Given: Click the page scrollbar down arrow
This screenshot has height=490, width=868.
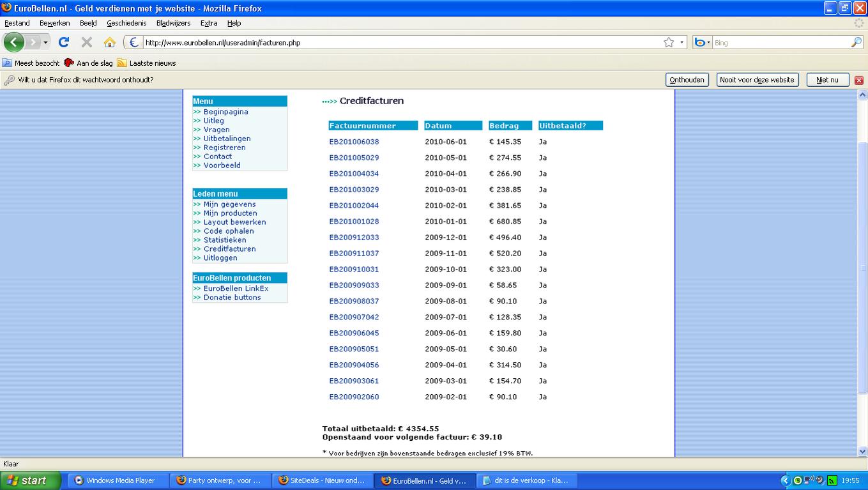Looking at the screenshot, I should pos(862,451).
